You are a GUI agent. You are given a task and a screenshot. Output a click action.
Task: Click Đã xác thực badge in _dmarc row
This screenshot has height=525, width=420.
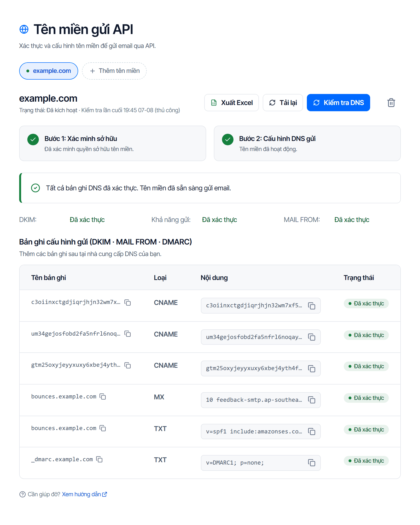point(366,461)
